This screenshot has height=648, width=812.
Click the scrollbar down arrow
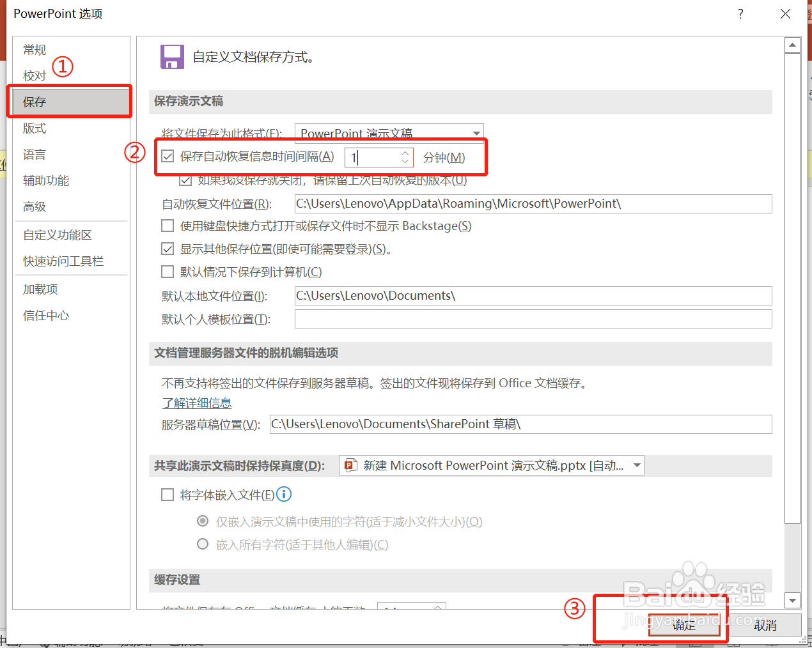tap(793, 601)
